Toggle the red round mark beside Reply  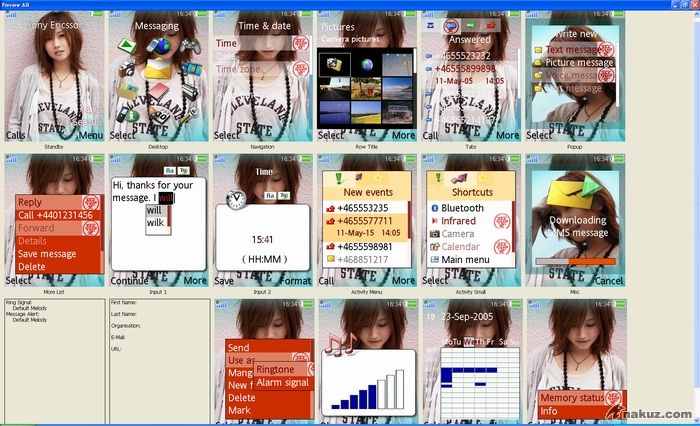click(91, 202)
